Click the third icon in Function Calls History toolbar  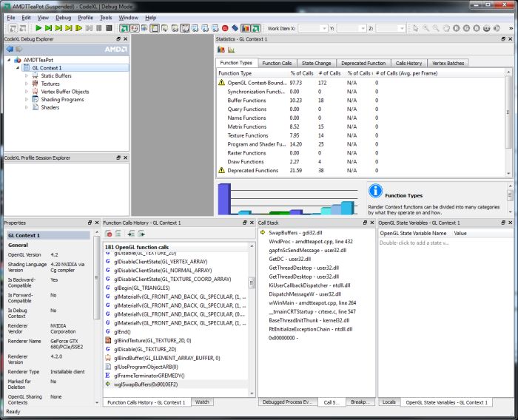131,234
